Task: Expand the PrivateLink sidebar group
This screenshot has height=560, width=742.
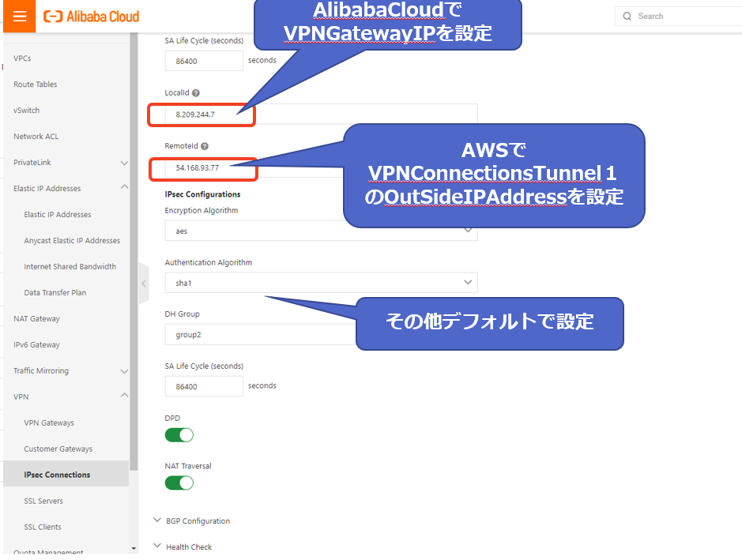Action: click(x=124, y=163)
